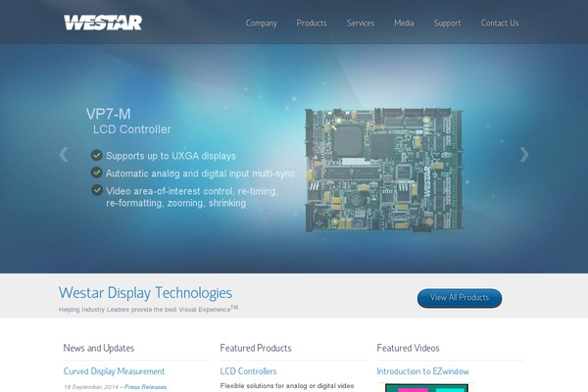Open the Introduction to EZwindow video link

pos(422,371)
